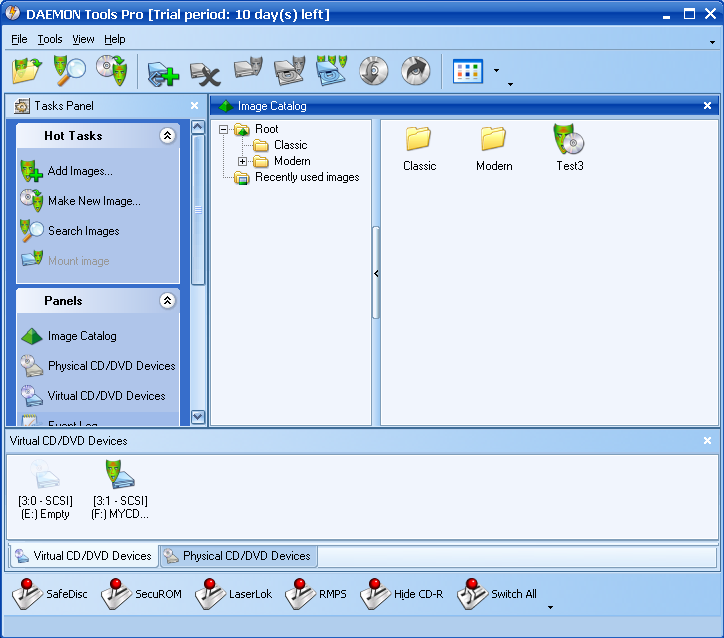Click the Add Images mask icon in Hot Tasks
Image resolution: width=724 pixels, height=638 pixels.
click(x=31, y=171)
